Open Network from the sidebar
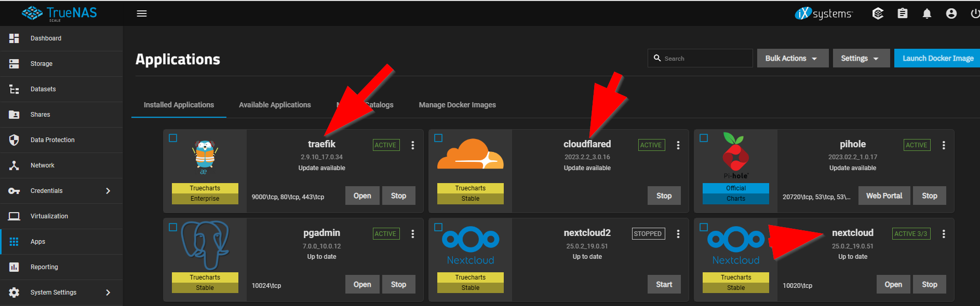 point(61,165)
